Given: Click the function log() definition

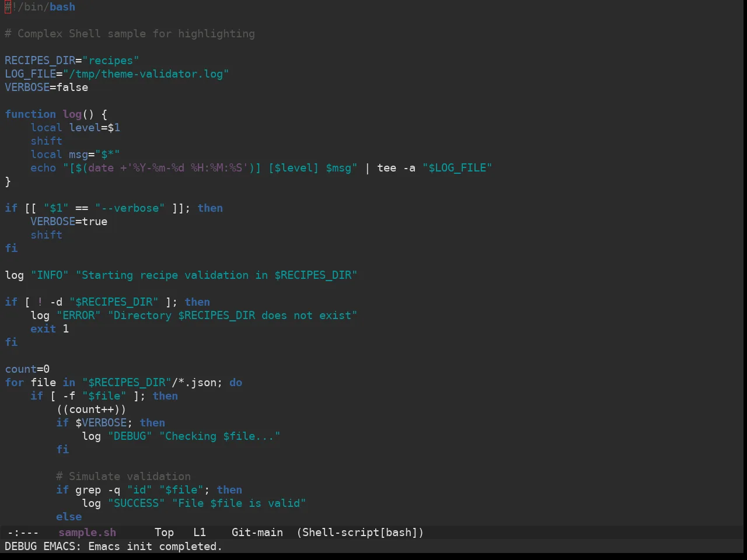Looking at the screenshot, I should [x=56, y=114].
